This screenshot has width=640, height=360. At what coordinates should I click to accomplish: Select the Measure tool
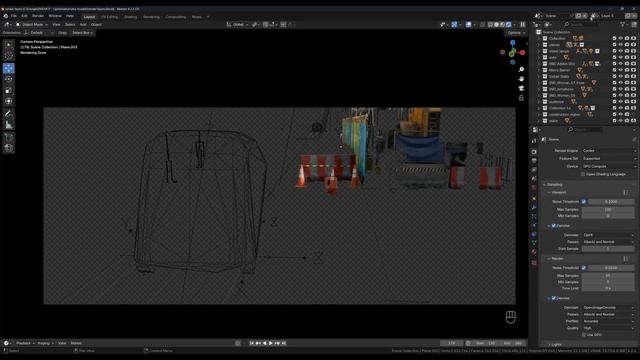coord(9,125)
